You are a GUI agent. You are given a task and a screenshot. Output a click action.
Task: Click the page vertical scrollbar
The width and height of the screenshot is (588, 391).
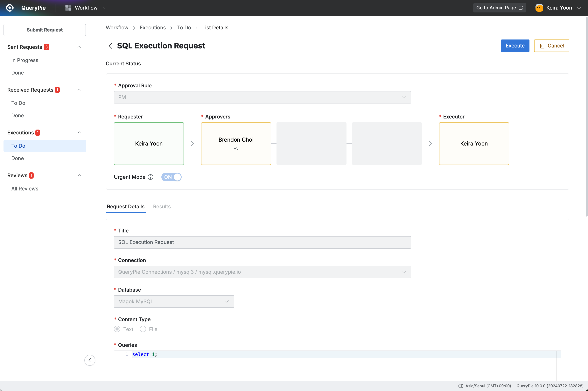[586, 117]
